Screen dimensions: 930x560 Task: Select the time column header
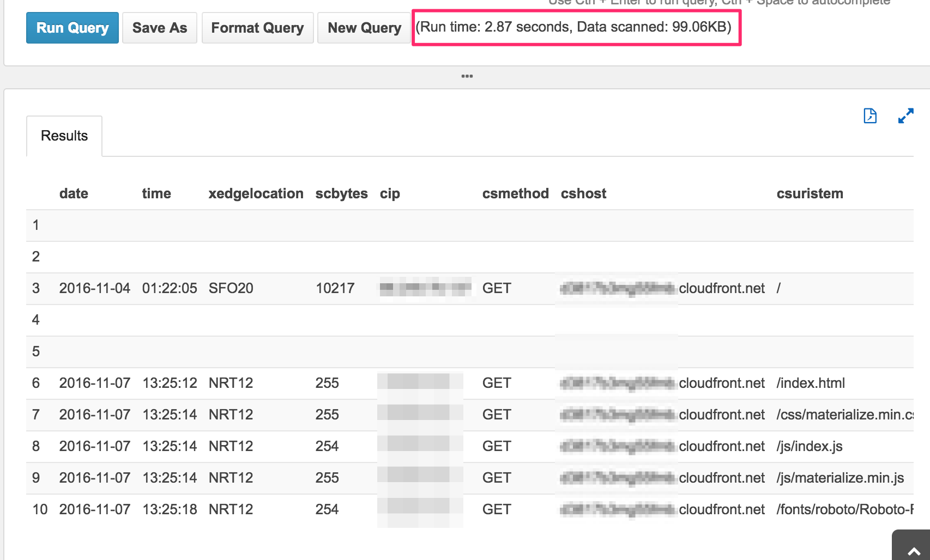(156, 193)
